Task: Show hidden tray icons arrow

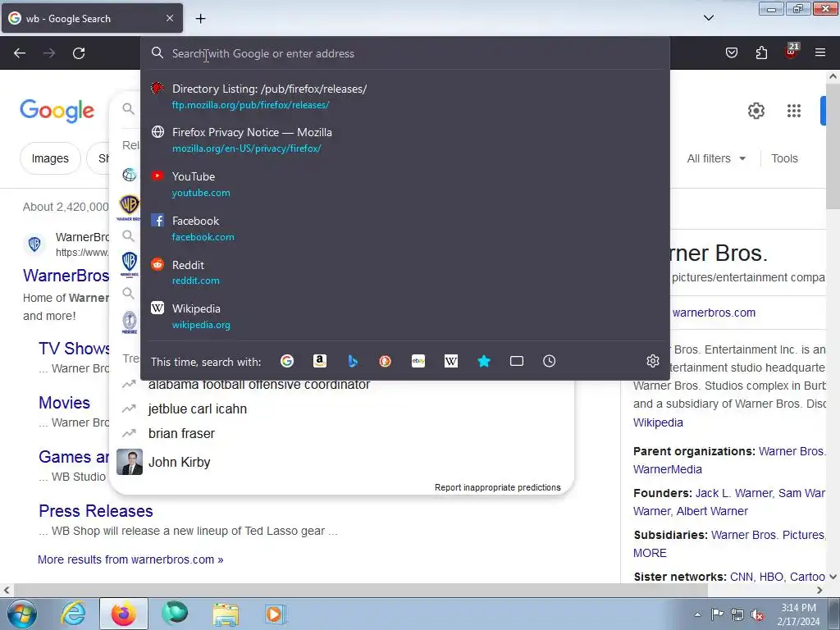Action: coord(697,614)
